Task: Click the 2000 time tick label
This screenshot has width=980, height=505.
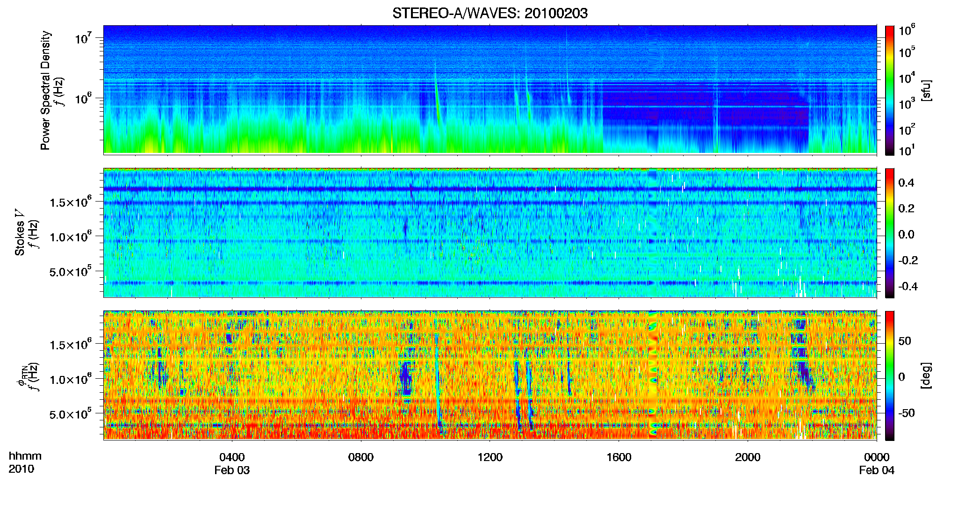Action: pos(748,457)
